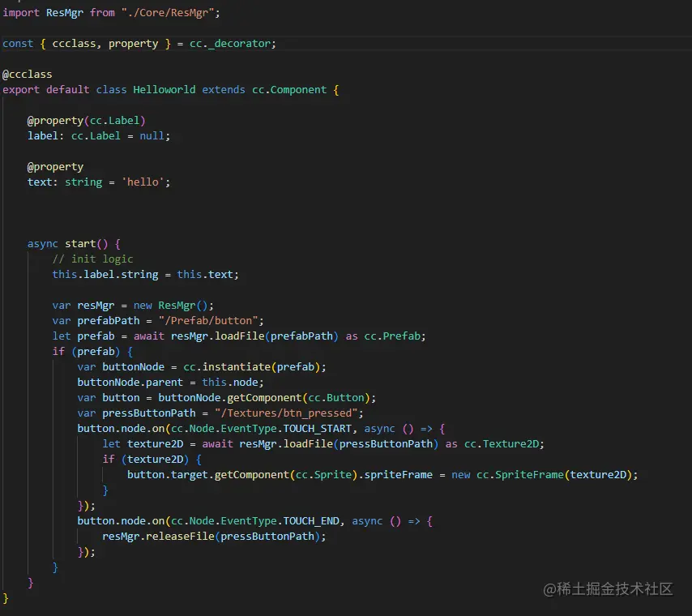Screen dimensions: 692x616
Task: Click new ResMgr() constructor call
Action: [170, 306]
